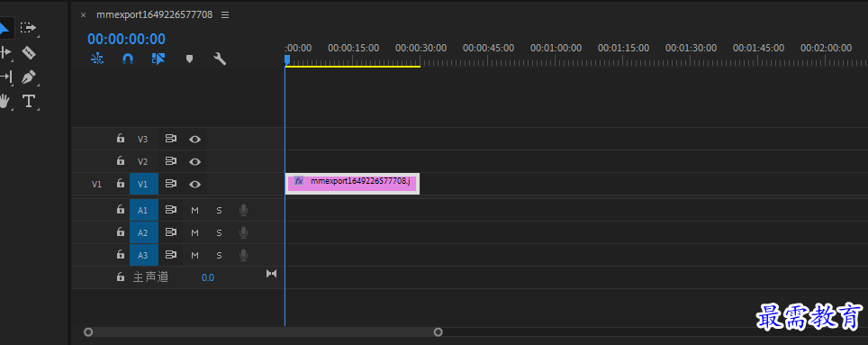Select the Pen tool

pos(28,77)
